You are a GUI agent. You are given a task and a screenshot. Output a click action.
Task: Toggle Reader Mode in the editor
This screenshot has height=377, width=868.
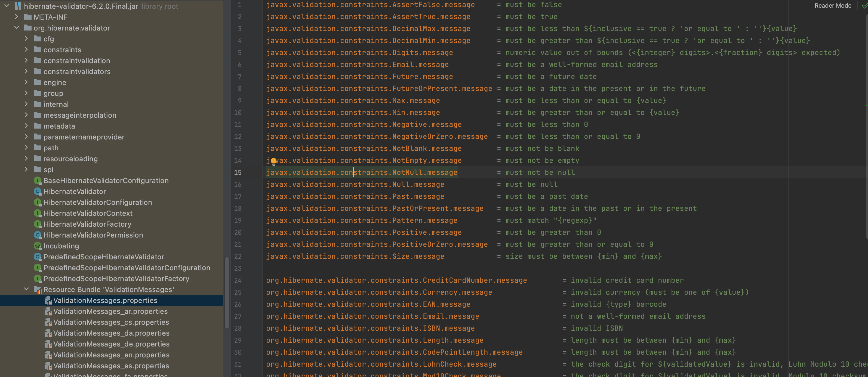point(833,6)
